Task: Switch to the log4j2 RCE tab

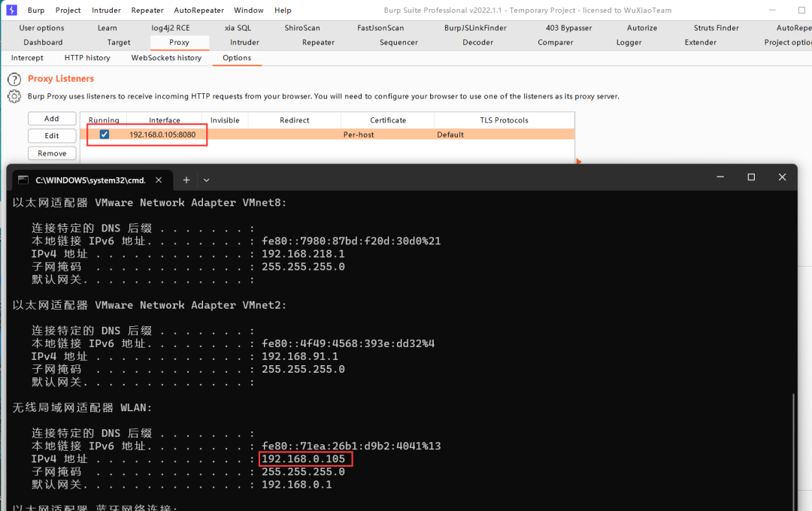Action: click(171, 28)
